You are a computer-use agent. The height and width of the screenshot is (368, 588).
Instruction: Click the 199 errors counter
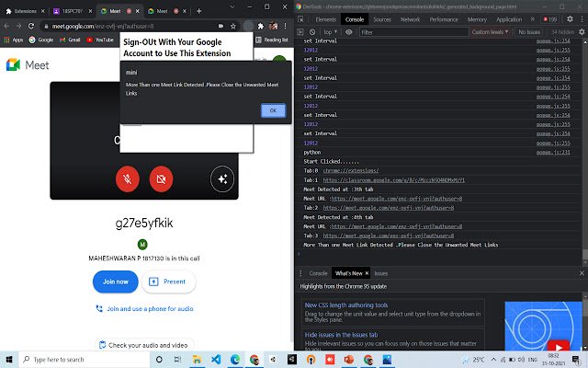point(550,19)
